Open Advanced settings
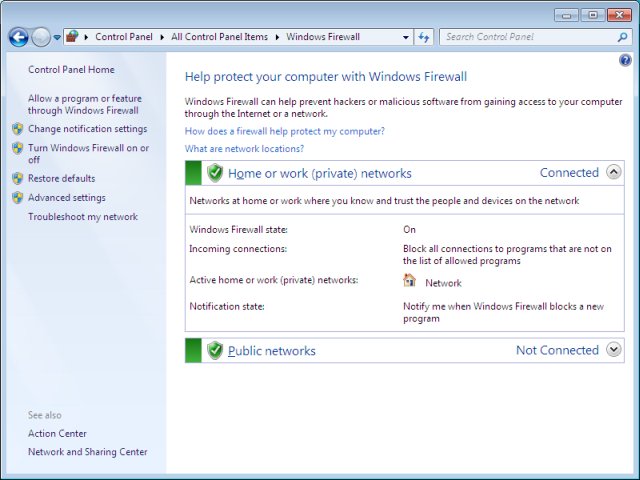 pyautogui.click(x=67, y=198)
